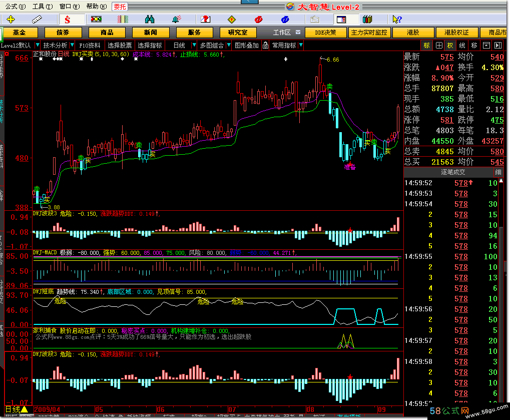Viewport: 510px width, 420px height.
Task: Click the red gear icon at chart corner
Action: [x=7, y=54]
